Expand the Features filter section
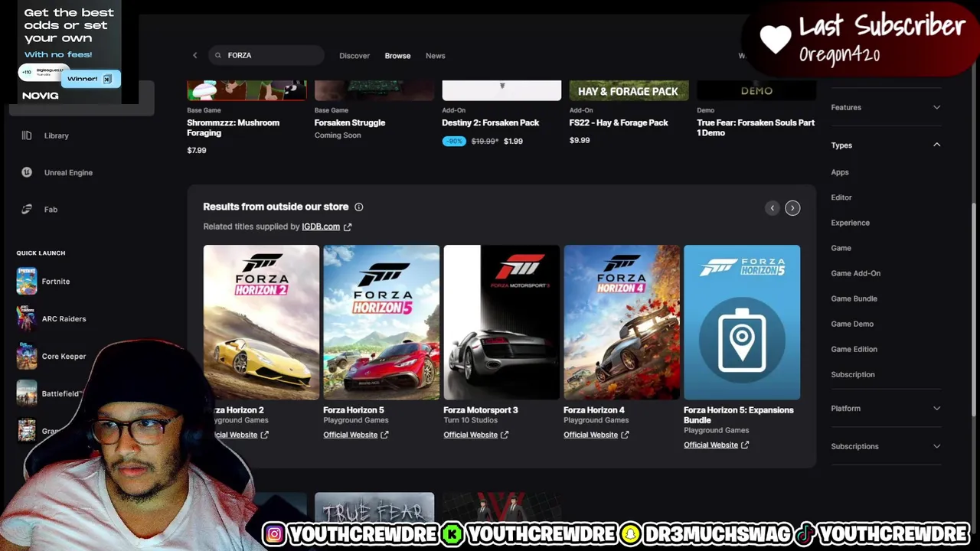The height and width of the screenshot is (551, 980). point(886,107)
